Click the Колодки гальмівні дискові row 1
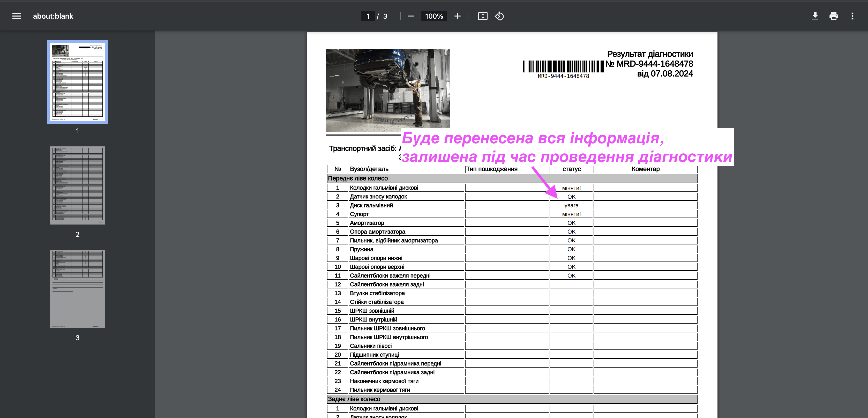Screen dimensions: 868x418 [x=384, y=188]
